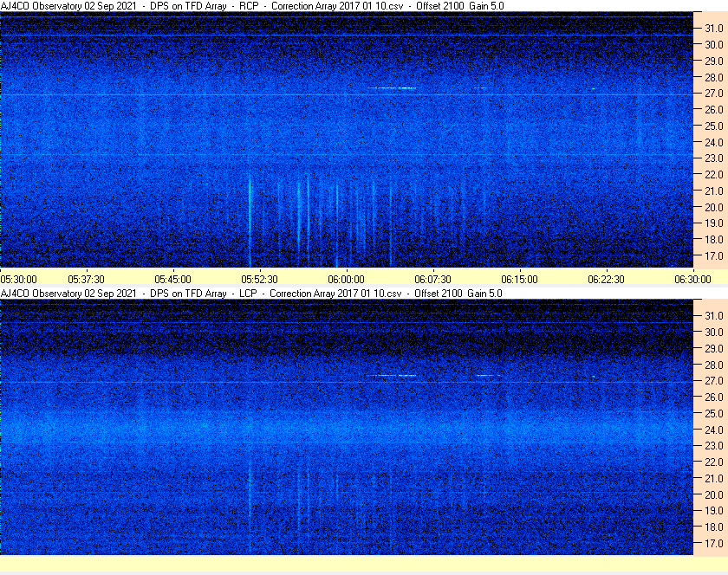
Task: Click the 25.0 frequency label on LCP panel
Action: (x=714, y=413)
